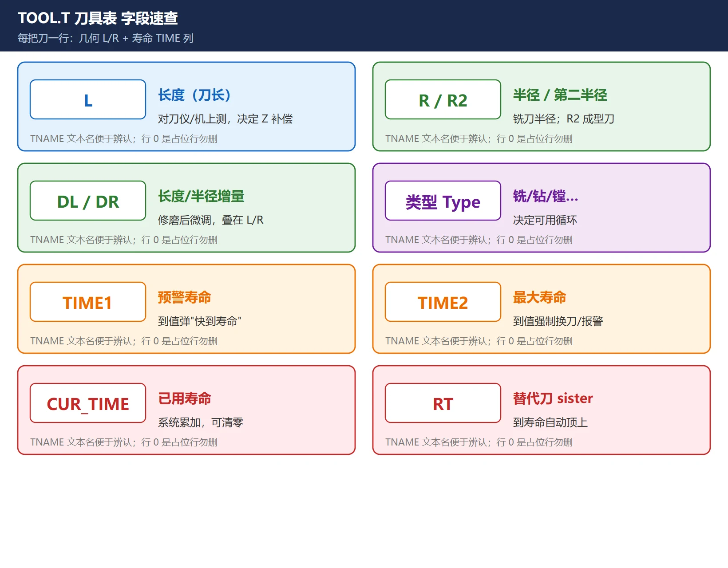Click the subtitle 每把刀一行：几何 L/R + 寿命 TIME 列
This screenshot has width=728, height=568.
tap(106, 38)
